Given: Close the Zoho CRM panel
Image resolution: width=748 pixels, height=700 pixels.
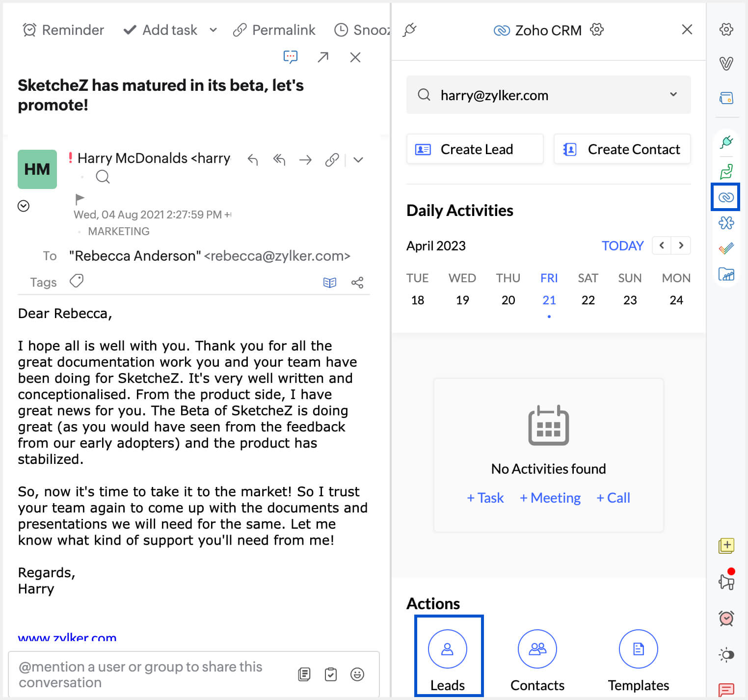Looking at the screenshot, I should pos(687,29).
